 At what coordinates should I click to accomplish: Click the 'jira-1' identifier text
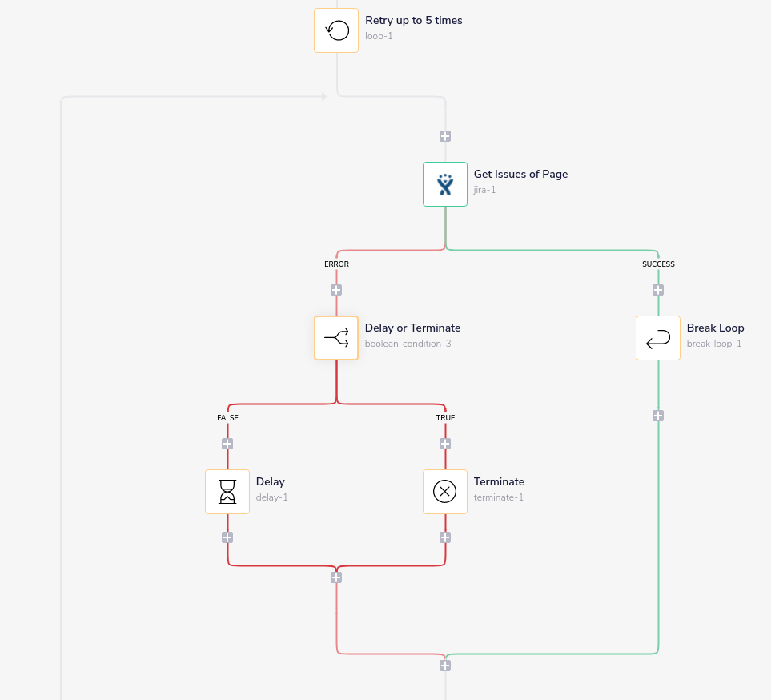tap(484, 190)
